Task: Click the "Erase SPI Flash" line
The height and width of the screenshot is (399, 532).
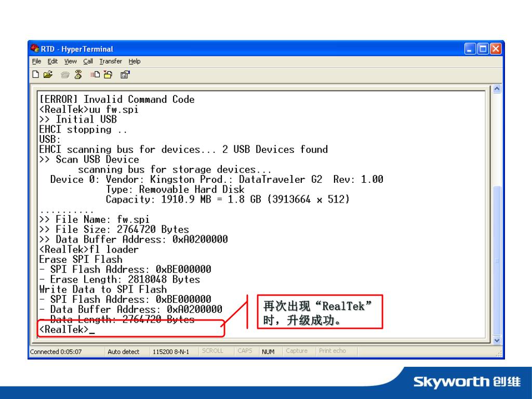Action: click(x=81, y=260)
